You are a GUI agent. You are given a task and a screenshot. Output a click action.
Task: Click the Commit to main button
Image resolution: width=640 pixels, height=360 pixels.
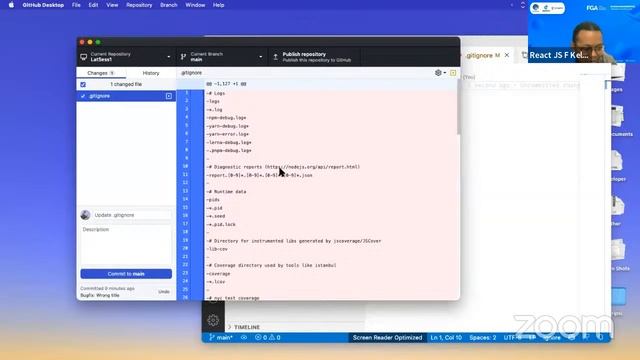126,274
